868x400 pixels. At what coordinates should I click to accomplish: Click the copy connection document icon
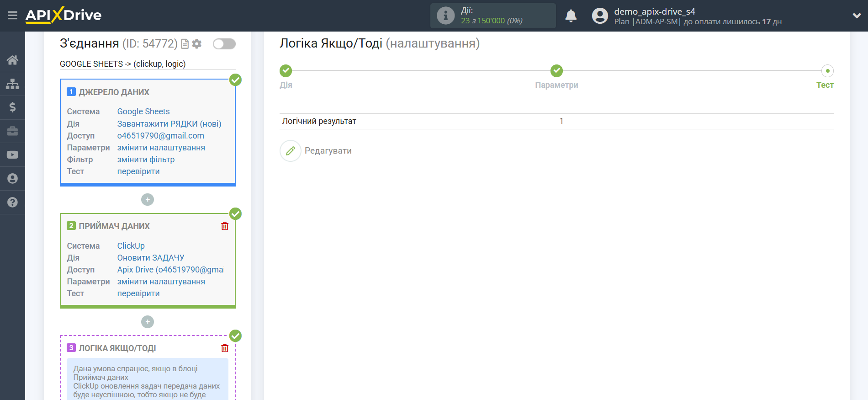(185, 44)
